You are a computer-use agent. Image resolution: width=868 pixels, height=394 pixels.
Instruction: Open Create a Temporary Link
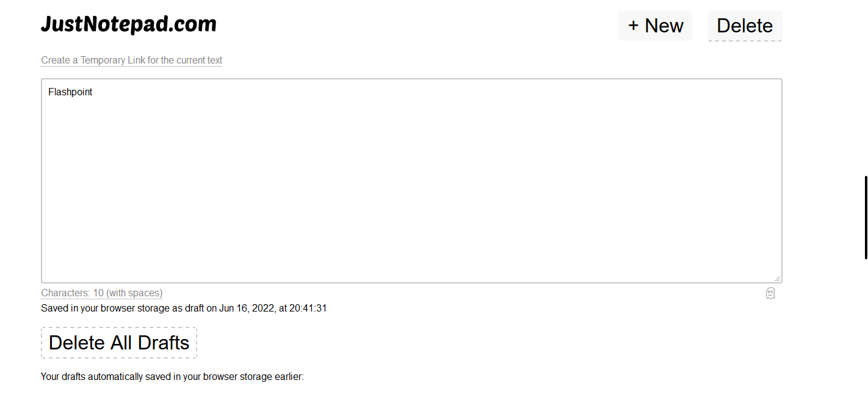click(x=132, y=60)
